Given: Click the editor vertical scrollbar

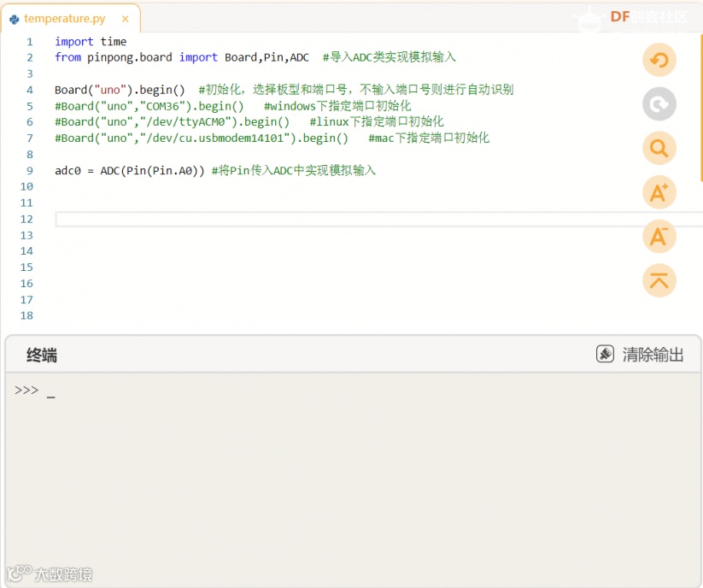Looking at the screenshot, I should point(700,108).
